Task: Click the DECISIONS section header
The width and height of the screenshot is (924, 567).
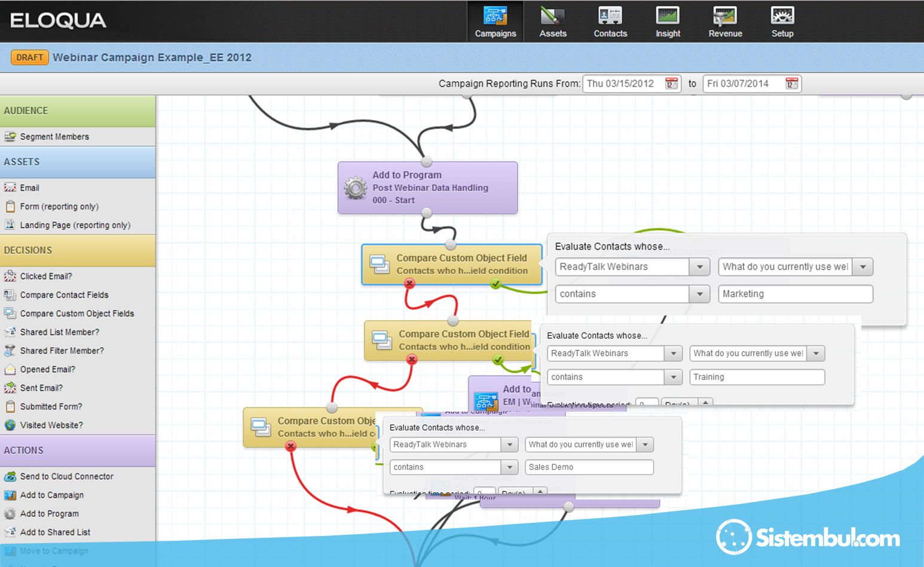Action: (78, 250)
